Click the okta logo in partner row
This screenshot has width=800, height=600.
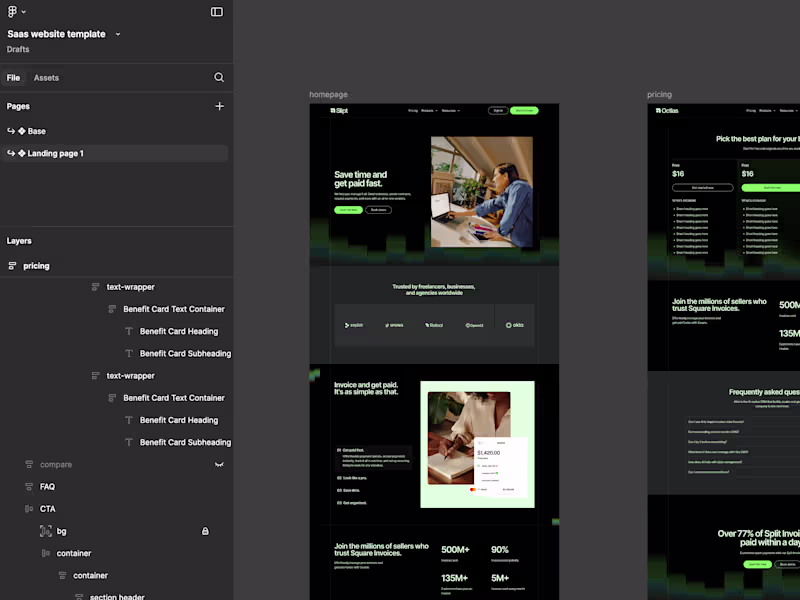514,325
